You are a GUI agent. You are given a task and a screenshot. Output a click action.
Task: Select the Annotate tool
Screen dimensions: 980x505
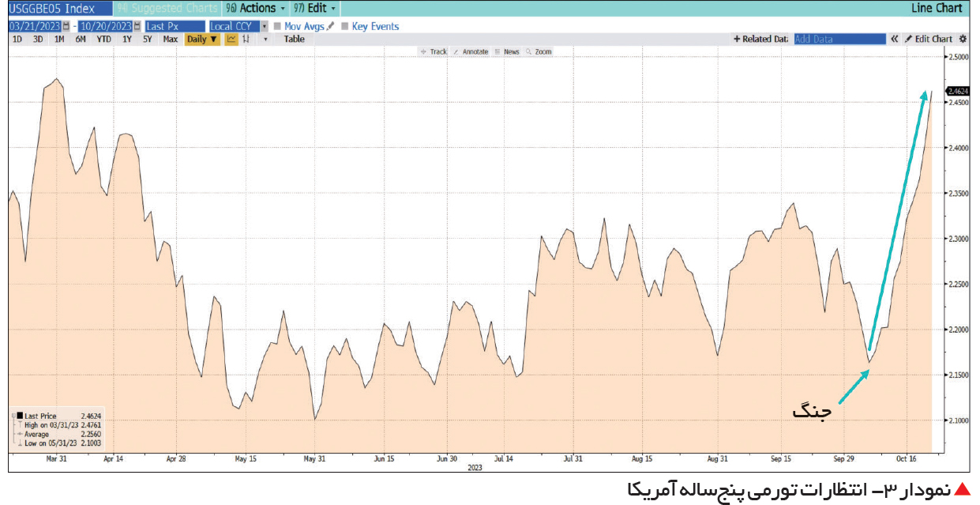pos(471,51)
